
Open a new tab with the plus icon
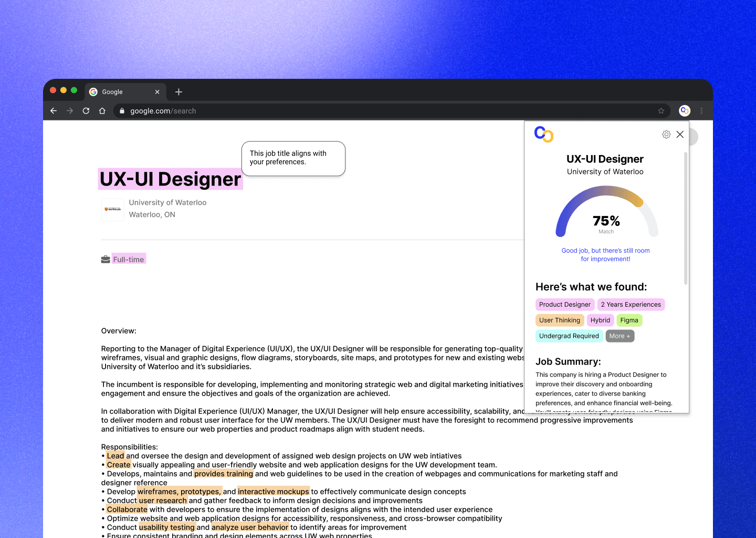coord(178,92)
